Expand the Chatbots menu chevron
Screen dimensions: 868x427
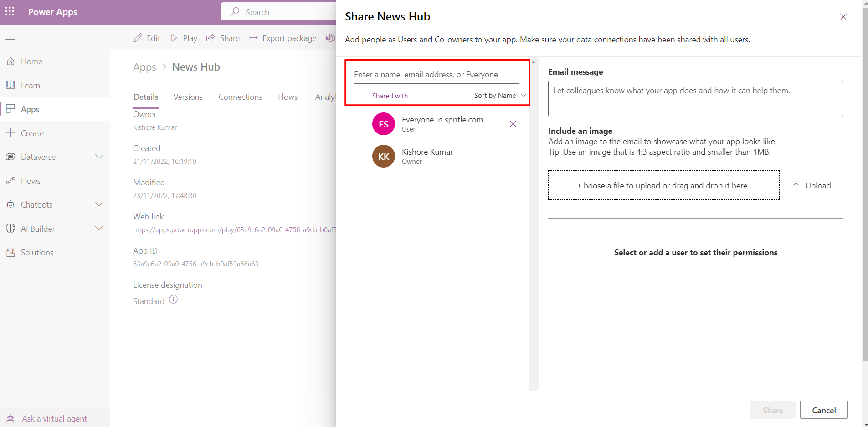click(x=99, y=204)
